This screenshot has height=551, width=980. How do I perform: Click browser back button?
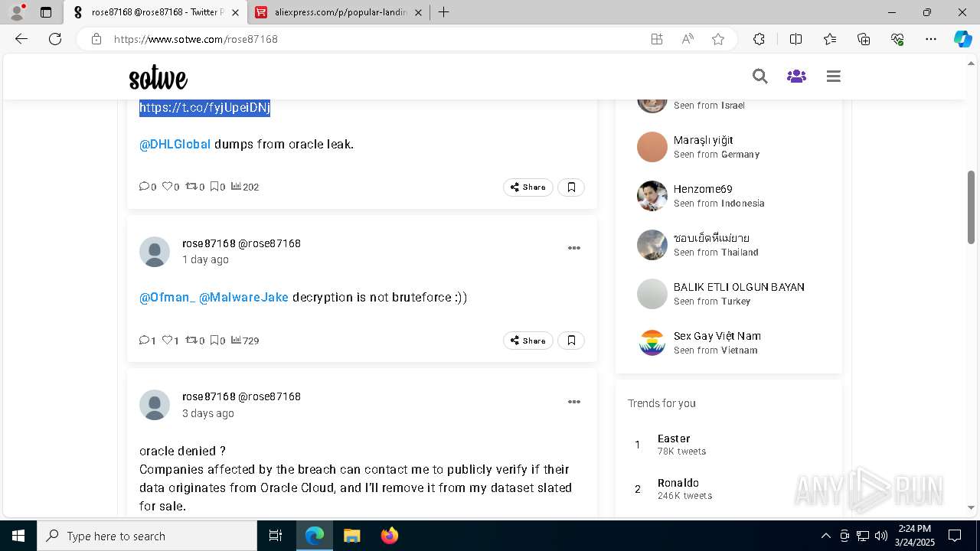point(21,39)
